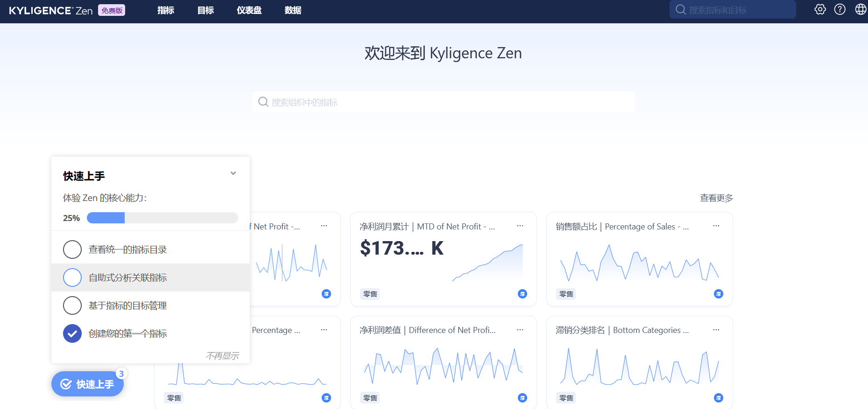Open the language globe icon
This screenshot has width=868, height=409.
[861, 9]
